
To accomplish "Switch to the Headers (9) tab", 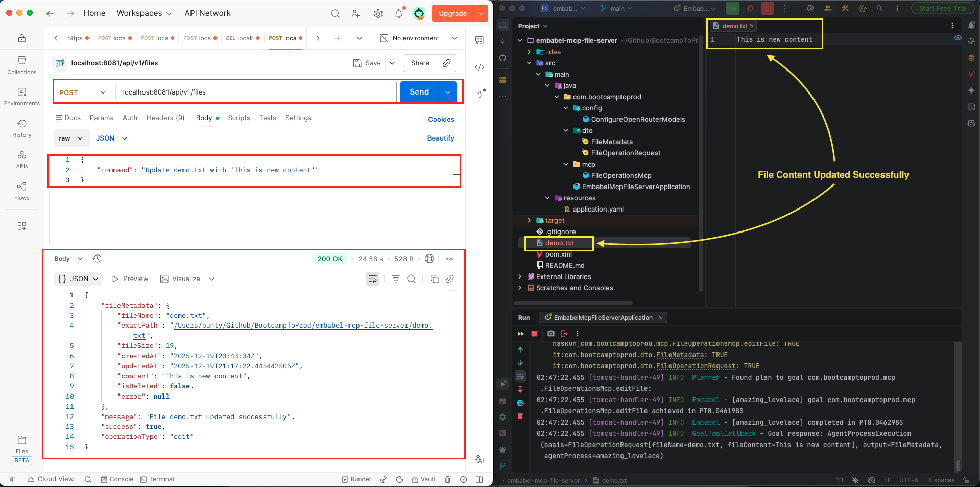I will click(x=165, y=118).
